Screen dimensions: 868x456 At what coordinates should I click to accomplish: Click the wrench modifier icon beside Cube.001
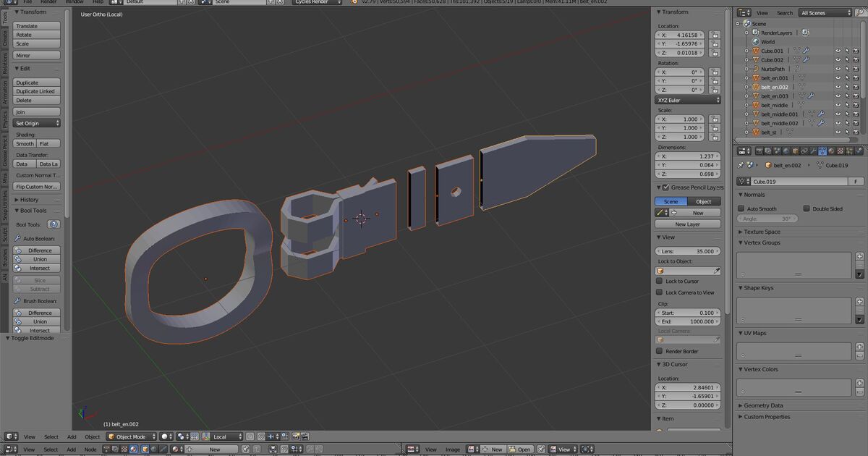tap(805, 51)
